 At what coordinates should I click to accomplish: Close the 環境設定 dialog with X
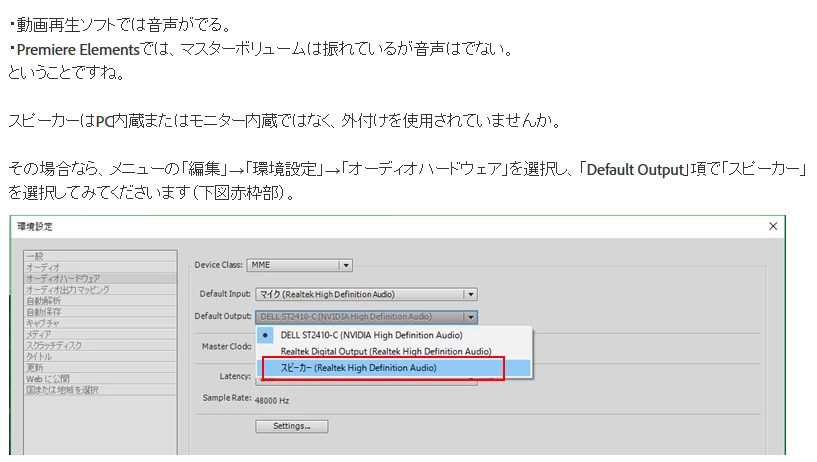pos(773,226)
